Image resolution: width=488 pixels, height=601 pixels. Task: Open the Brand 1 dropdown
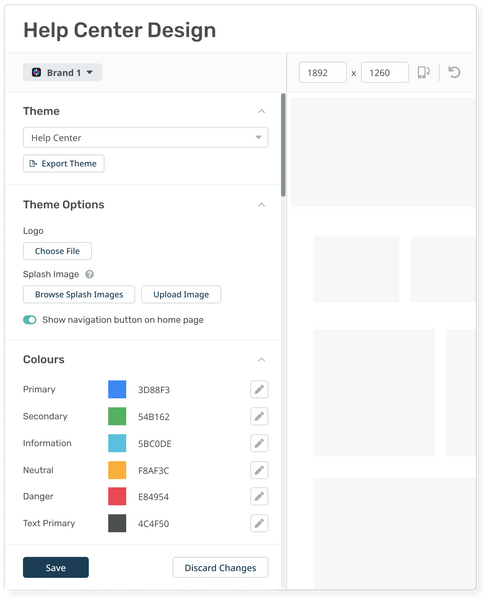click(x=62, y=72)
